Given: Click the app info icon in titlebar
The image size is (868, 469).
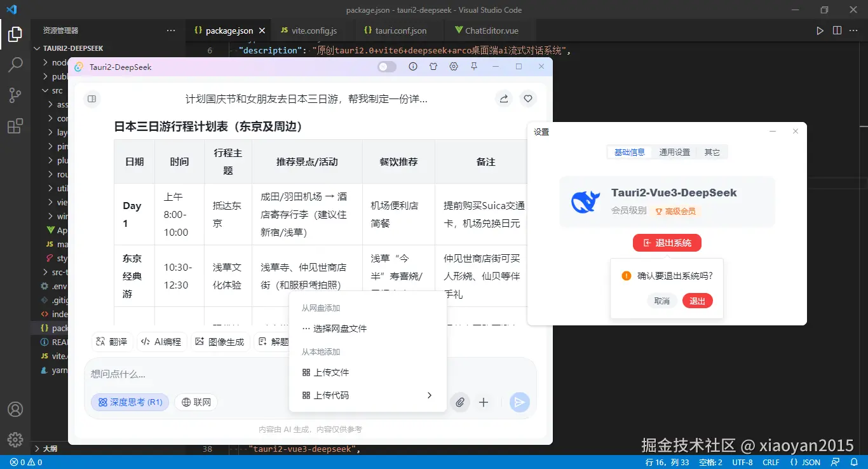Looking at the screenshot, I should (413, 66).
